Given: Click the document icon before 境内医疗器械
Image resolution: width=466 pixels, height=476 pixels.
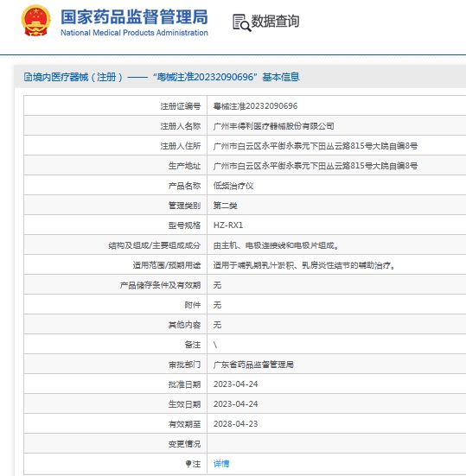Looking at the screenshot, I should pos(28,77).
